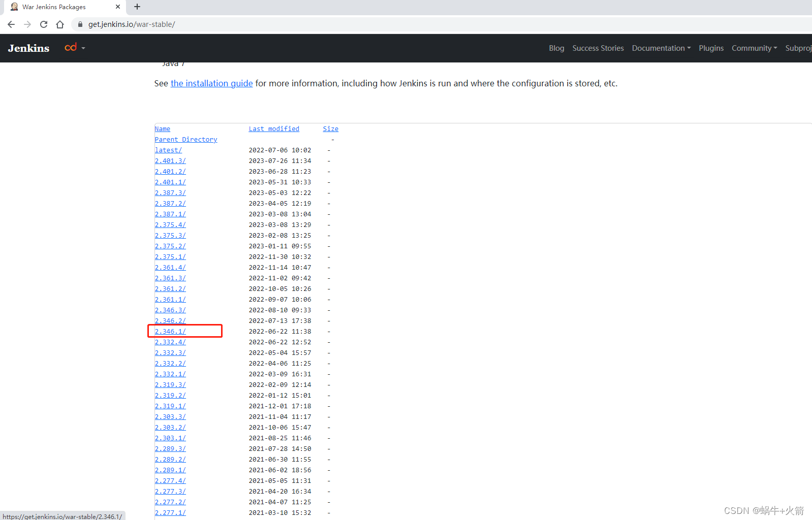Open the 2.277.3/ directory

170,492
